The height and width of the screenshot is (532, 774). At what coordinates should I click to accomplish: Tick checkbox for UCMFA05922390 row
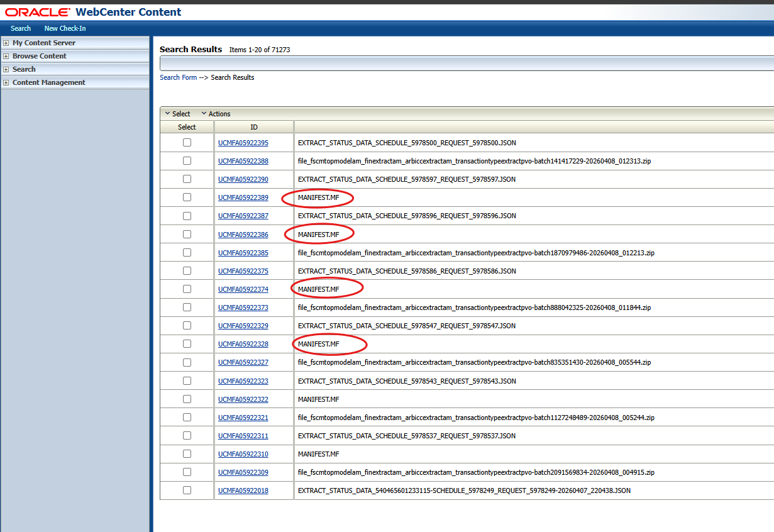point(187,179)
